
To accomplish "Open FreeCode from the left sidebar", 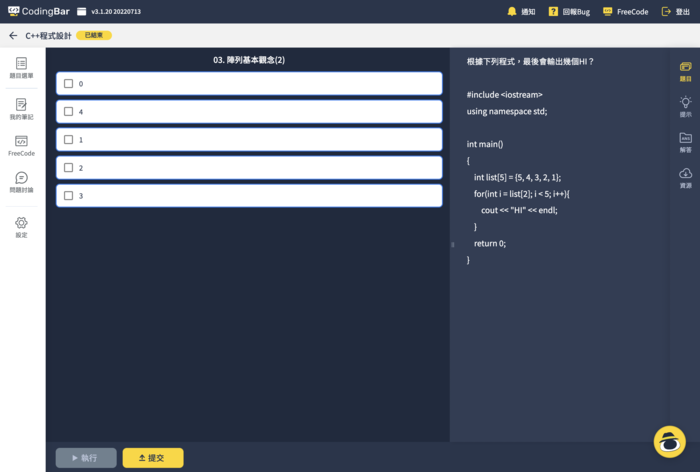I will tap(21, 146).
